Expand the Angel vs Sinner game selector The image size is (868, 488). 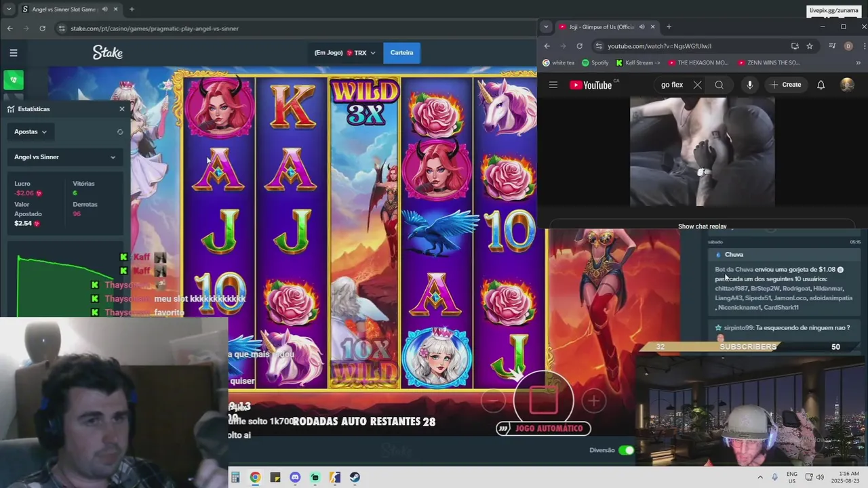(65, 157)
